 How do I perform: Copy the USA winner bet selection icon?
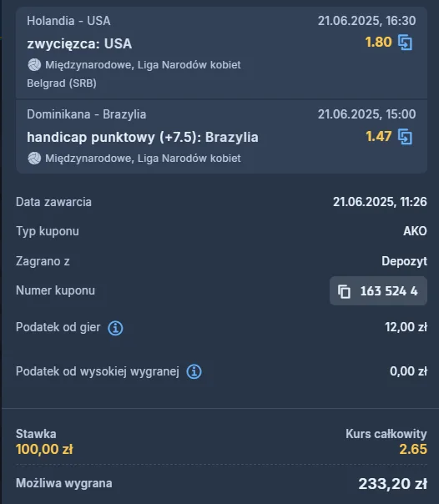pos(405,43)
